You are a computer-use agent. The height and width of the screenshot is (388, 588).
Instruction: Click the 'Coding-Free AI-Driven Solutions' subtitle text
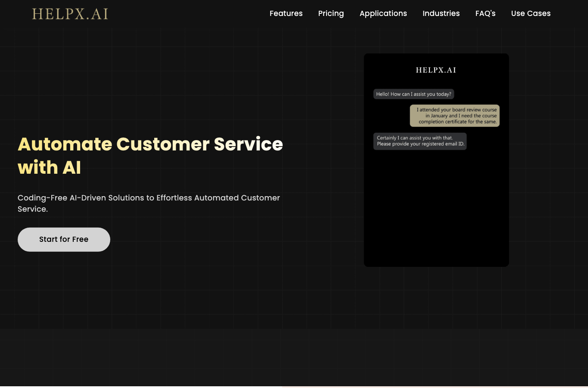(x=149, y=203)
